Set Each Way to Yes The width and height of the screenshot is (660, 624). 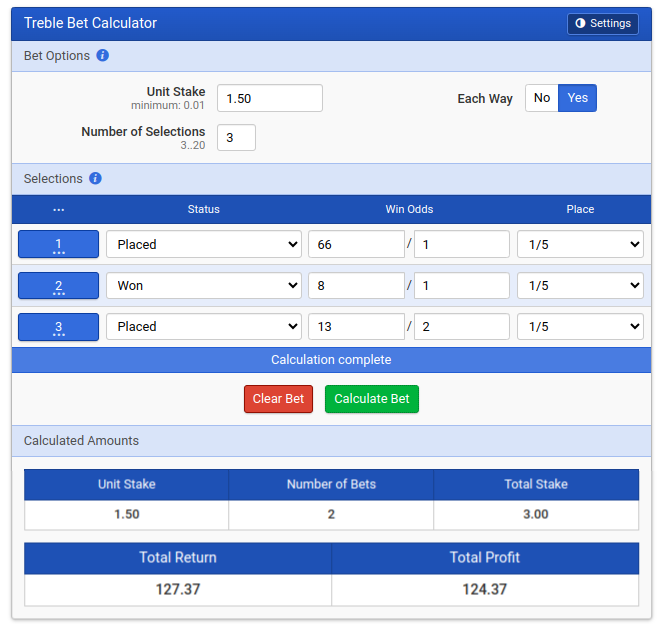tap(577, 98)
